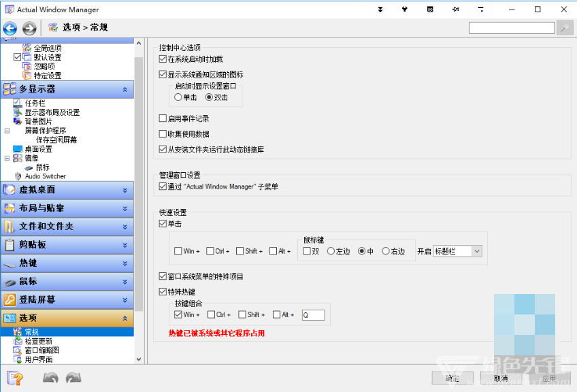The width and height of the screenshot is (577, 392).
Task: Click the double-down-arrow title bar button
Action: pos(380,10)
